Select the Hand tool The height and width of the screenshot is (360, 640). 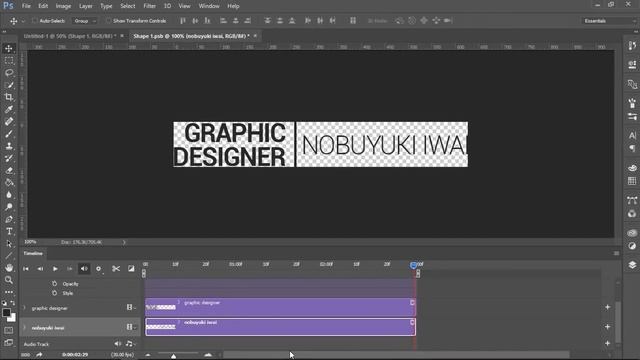9,268
